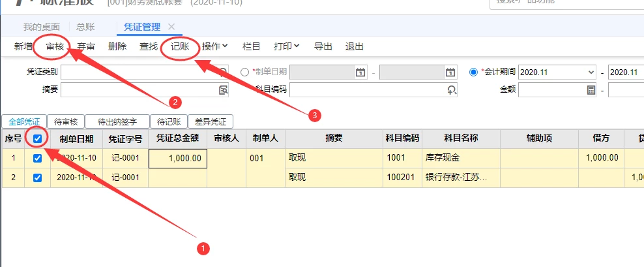Select the 待审核 filter tab

[x=66, y=121]
